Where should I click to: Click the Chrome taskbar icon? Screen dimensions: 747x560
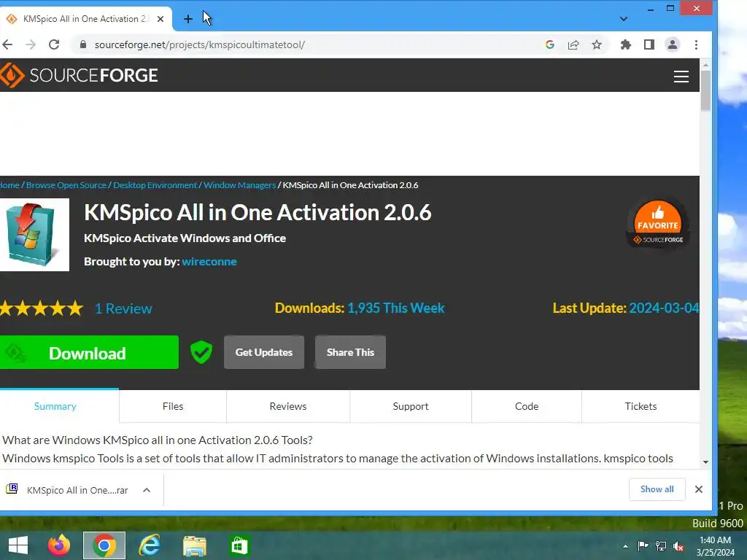(104, 545)
